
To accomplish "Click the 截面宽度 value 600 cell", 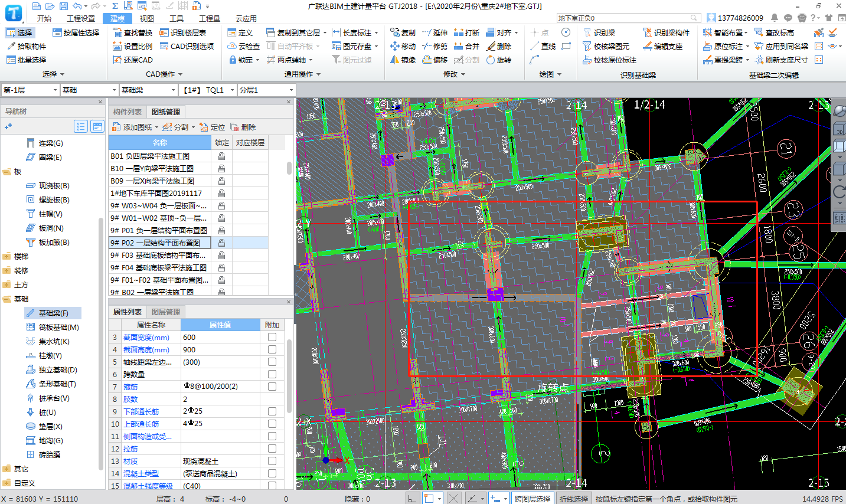I will coord(220,337).
